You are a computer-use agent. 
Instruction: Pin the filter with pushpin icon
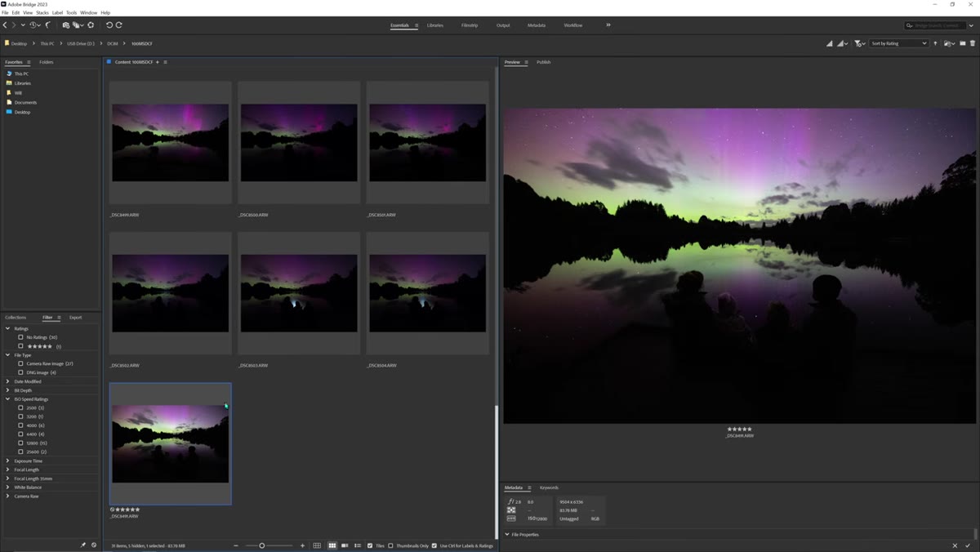point(82,545)
